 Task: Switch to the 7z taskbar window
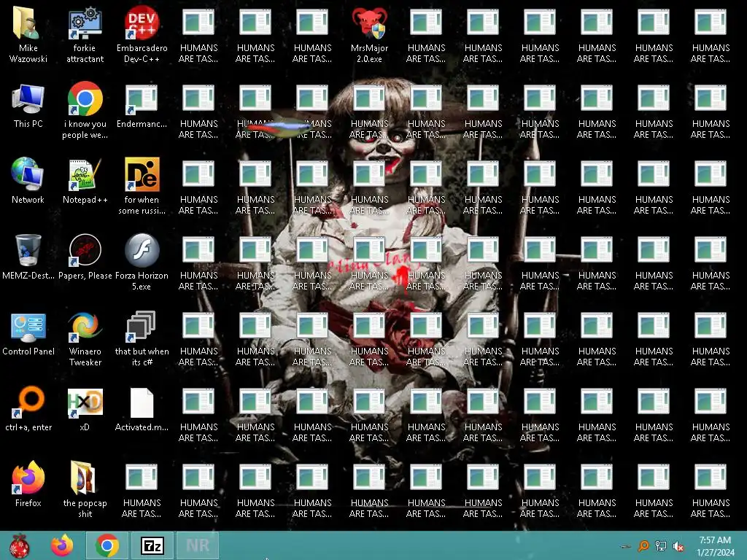[152, 545]
